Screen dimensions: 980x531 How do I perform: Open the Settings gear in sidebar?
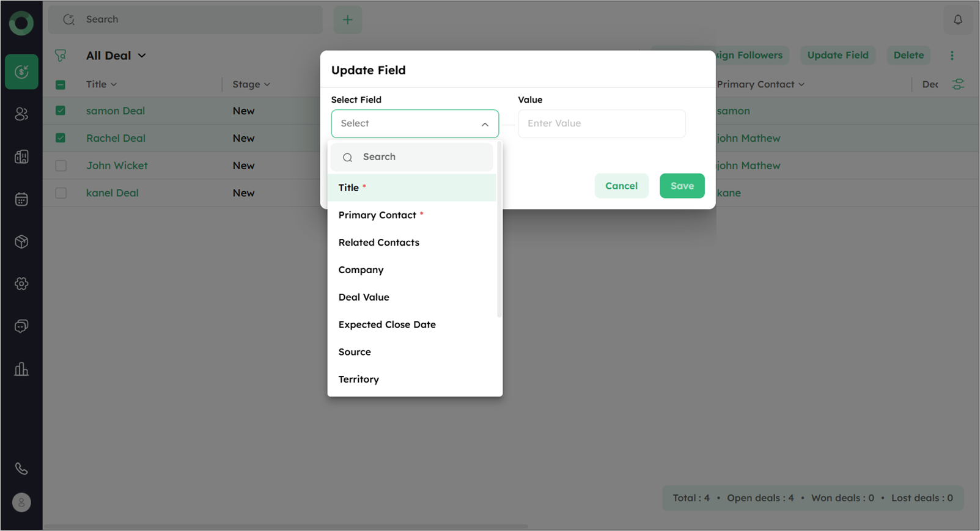(x=21, y=284)
